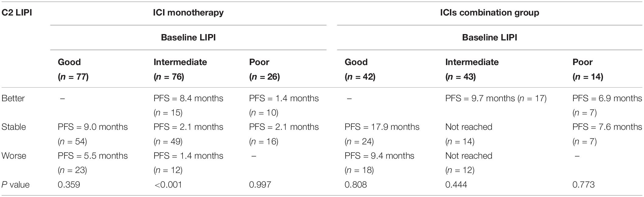Click the PFS = 8.4 months cell
Viewport: 644px width, 197px height.
point(188,105)
